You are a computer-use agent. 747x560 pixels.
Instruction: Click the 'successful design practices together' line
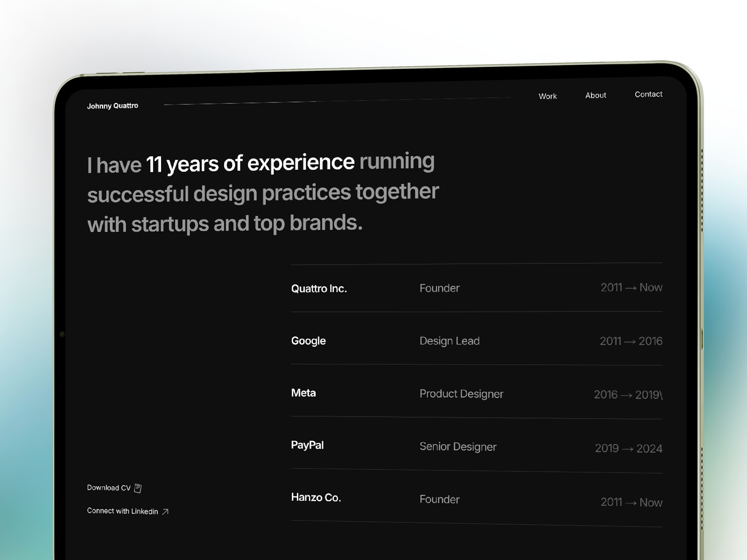pos(263,193)
